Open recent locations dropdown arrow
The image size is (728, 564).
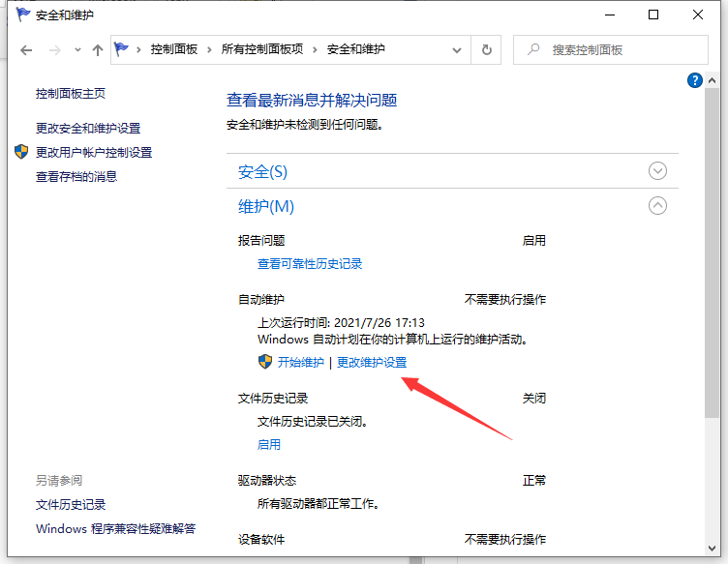tap(77, 50)
